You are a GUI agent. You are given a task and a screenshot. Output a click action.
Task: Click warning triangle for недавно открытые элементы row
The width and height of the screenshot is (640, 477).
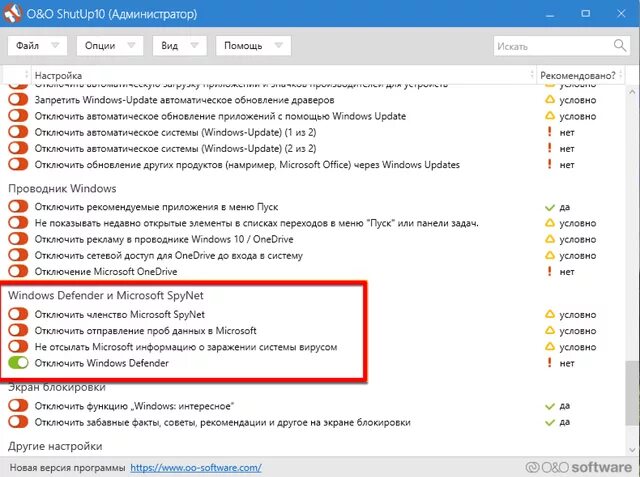pyautogui.click(x=550, y=223)
